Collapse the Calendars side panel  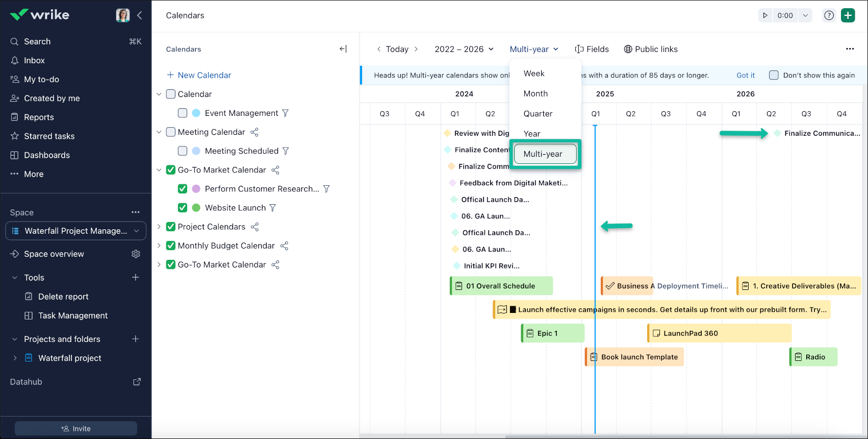(x=343, y=49)
